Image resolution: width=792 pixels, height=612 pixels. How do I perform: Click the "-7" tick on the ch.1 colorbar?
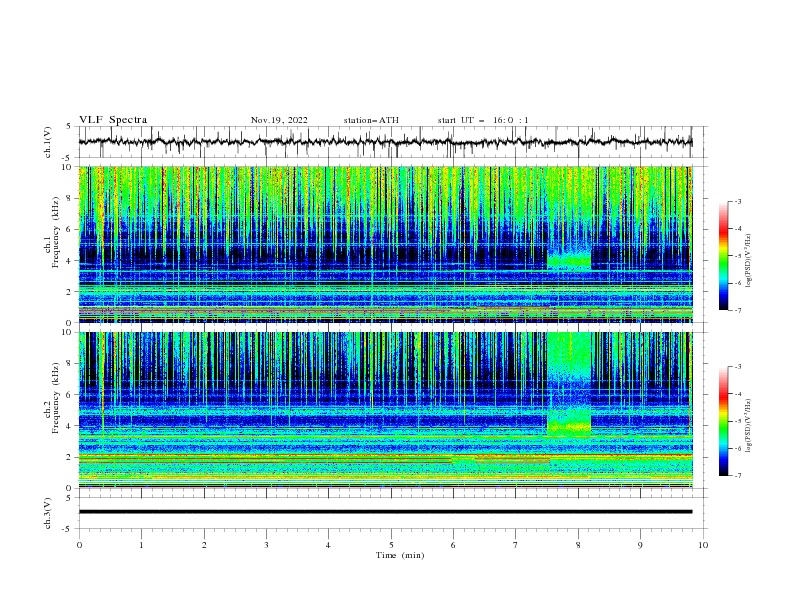[x=737, y=310]
